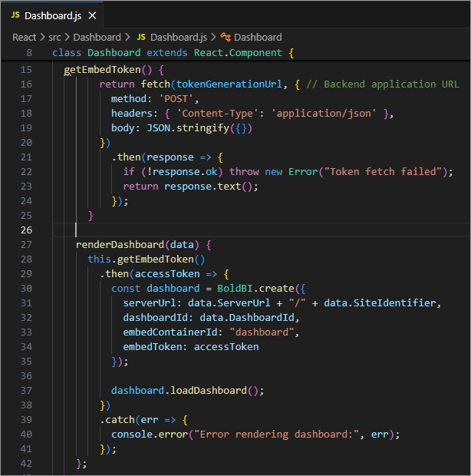
Task: Expand the chevron after Dashboard.js in the breadcrumb
Action: (213, 38)
